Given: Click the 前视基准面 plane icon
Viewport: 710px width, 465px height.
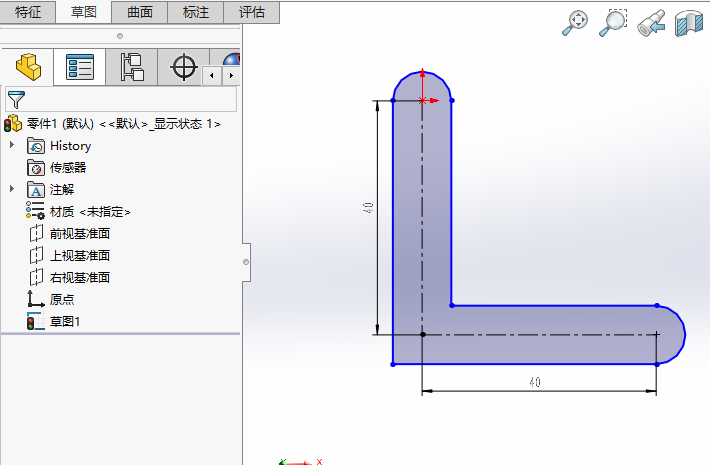Looking at the screenshot, I should pos(36,234).
